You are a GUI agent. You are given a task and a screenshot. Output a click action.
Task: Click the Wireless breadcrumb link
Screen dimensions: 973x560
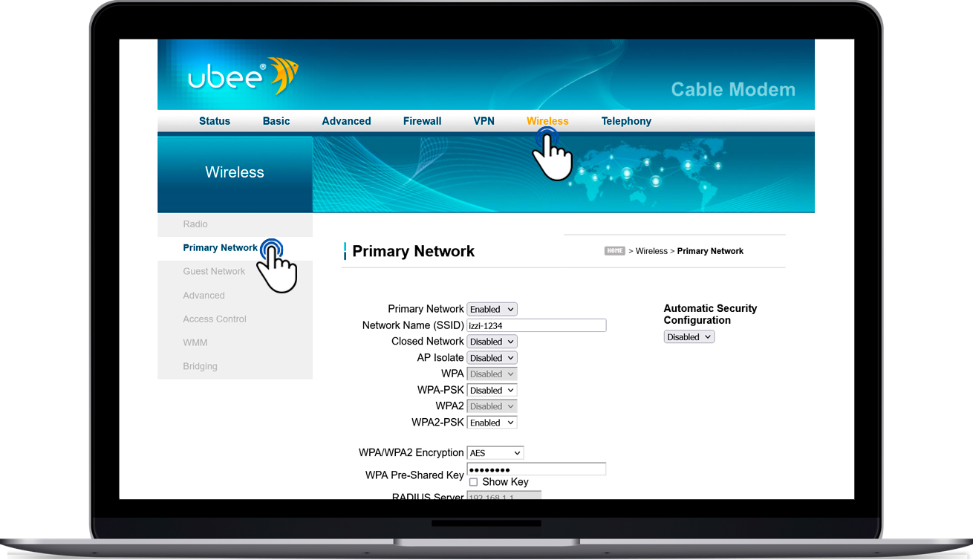(x=651, y=251)
